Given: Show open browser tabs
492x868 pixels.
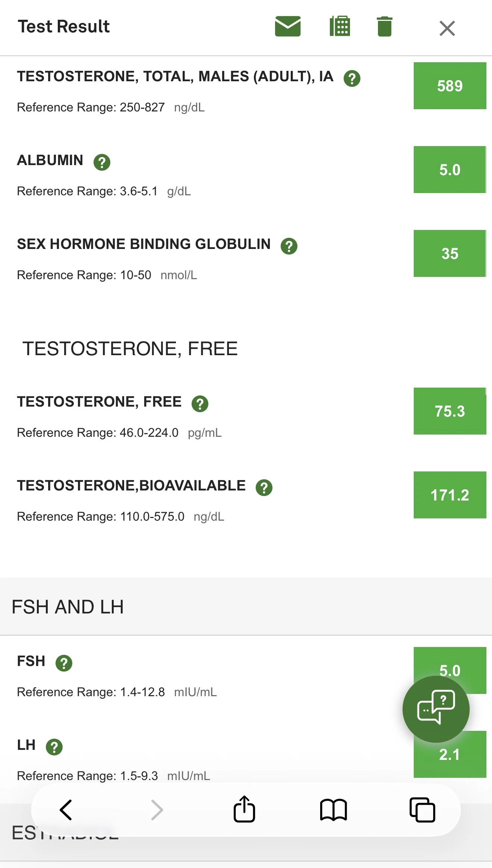Looking at the screenshot, I should [422, 810].
